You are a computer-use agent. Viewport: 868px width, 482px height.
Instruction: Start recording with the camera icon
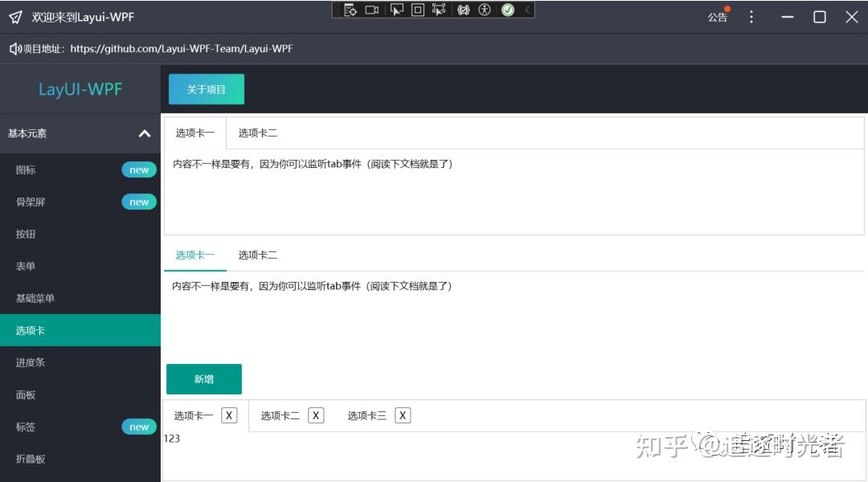pyautogui.click(x=371, y=11)
